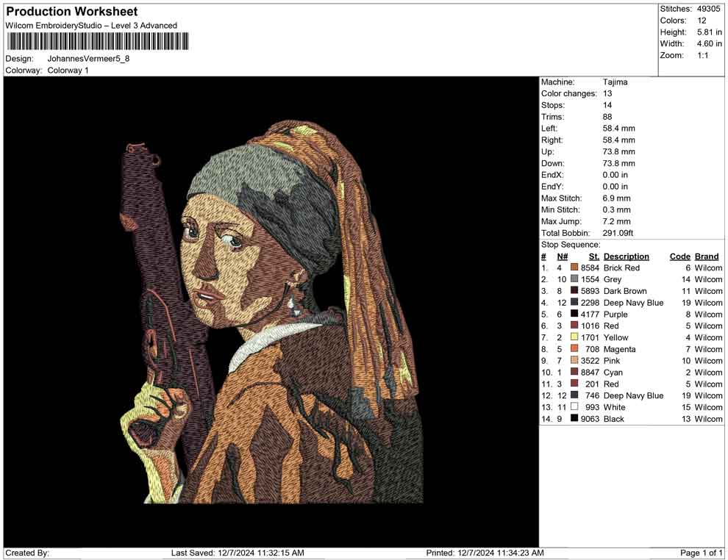Select the Purple color swatch
728x560 pixels.
coord(574,315)
